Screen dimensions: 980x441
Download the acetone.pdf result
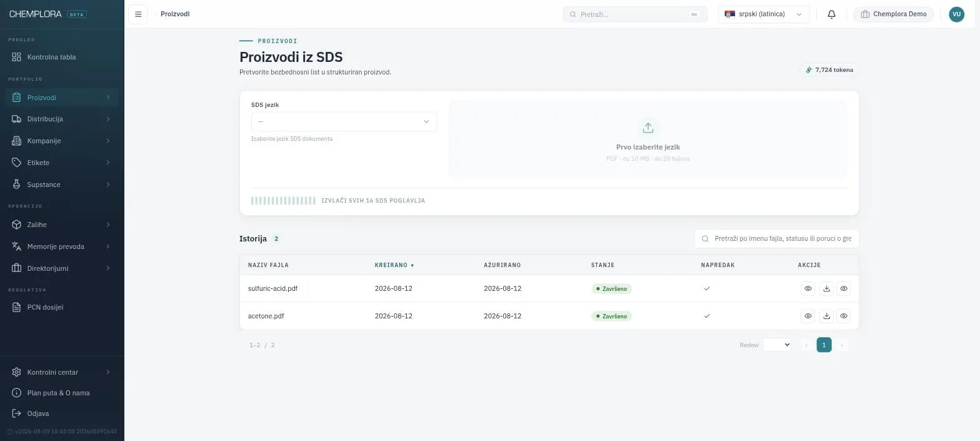[x=826, y=316]
